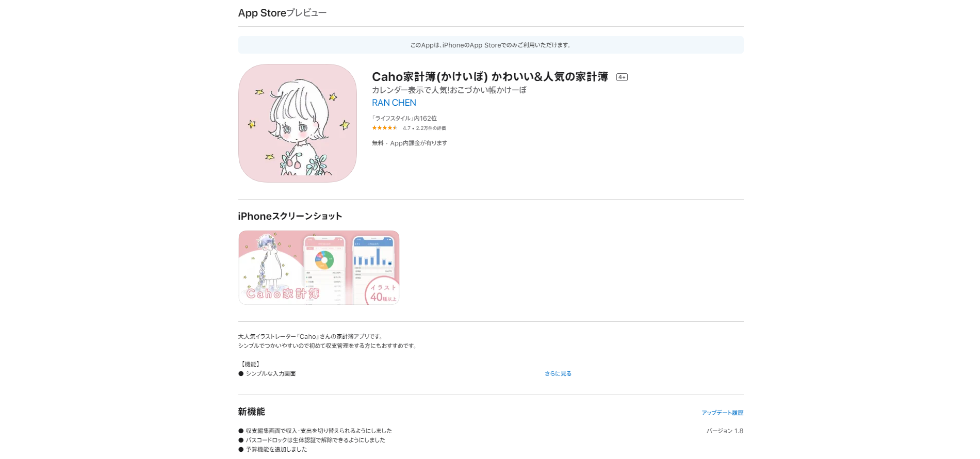This screenshot has width=980, height=459.
Task: Click 無料 · App内課金が有ります price text
Action: pos(410,143)
